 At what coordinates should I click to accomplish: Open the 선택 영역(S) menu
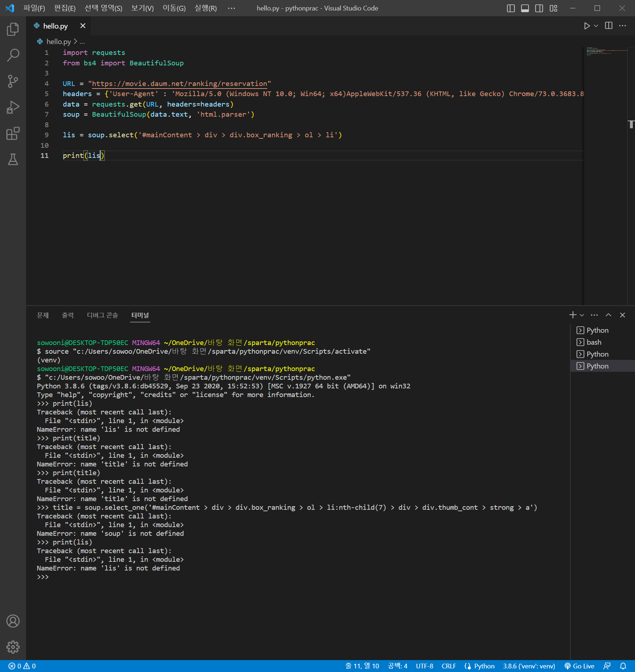[x=103, y=8]
